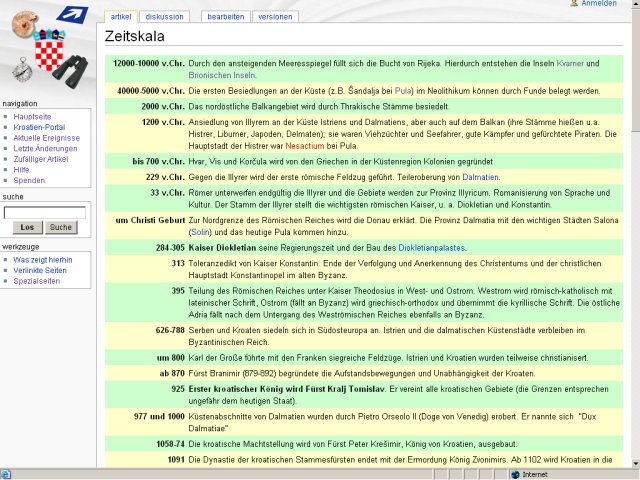Open Zufälliger Artikel link
The image size is (640, 480).
point(41,159)
